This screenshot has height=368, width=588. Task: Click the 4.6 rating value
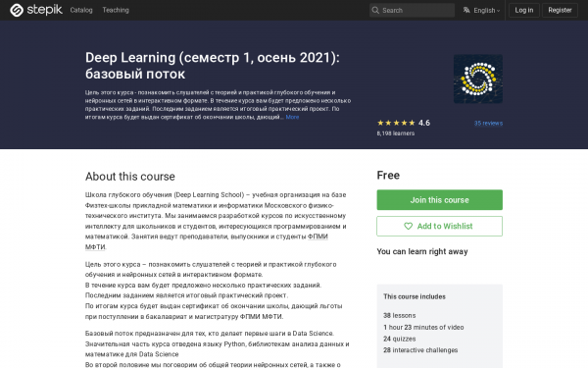[x=424, y=123]
